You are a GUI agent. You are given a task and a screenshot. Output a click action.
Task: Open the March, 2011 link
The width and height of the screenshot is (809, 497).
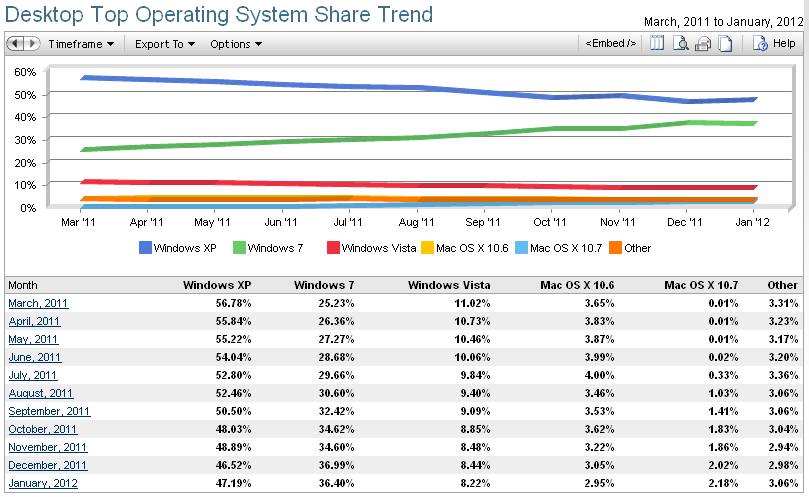38,303
